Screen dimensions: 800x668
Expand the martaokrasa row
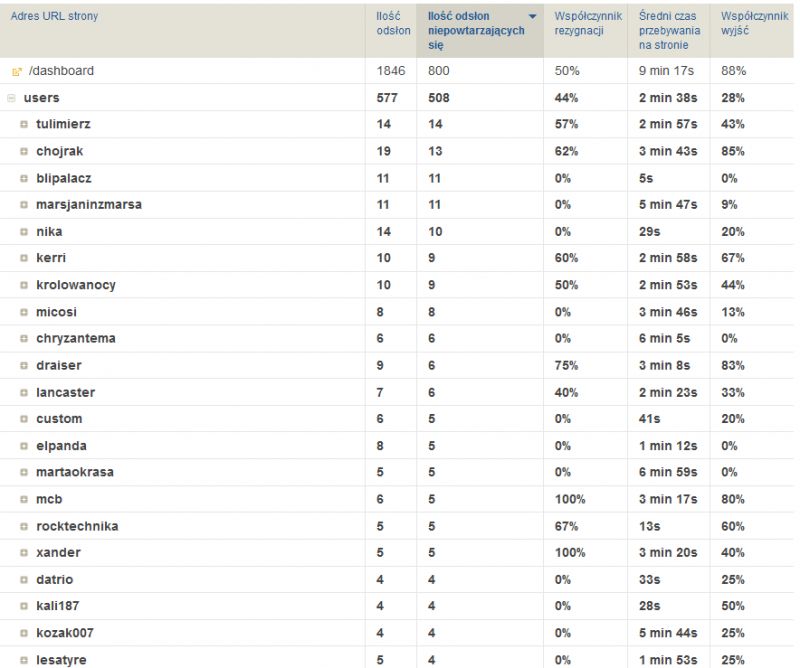click(24, 473)
